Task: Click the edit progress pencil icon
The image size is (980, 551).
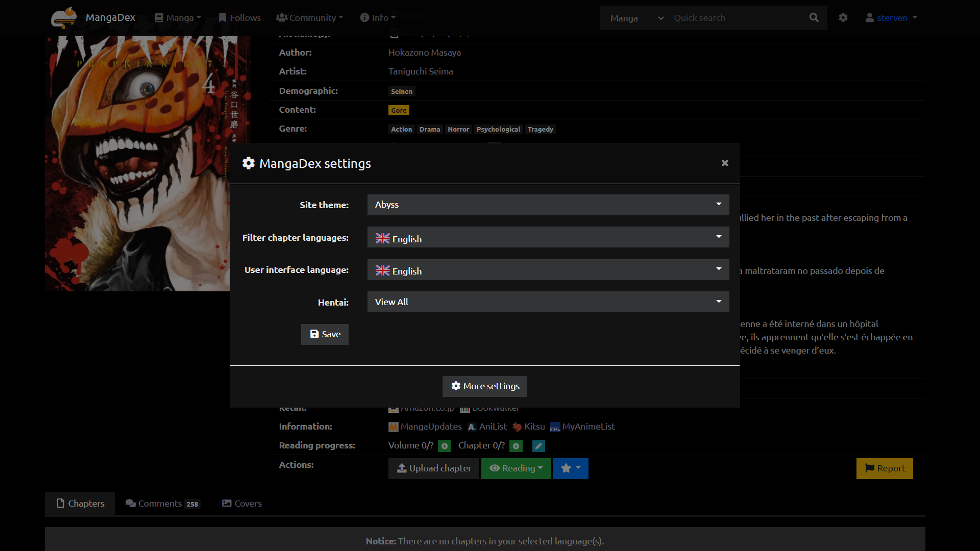Action: click(538, 446)
